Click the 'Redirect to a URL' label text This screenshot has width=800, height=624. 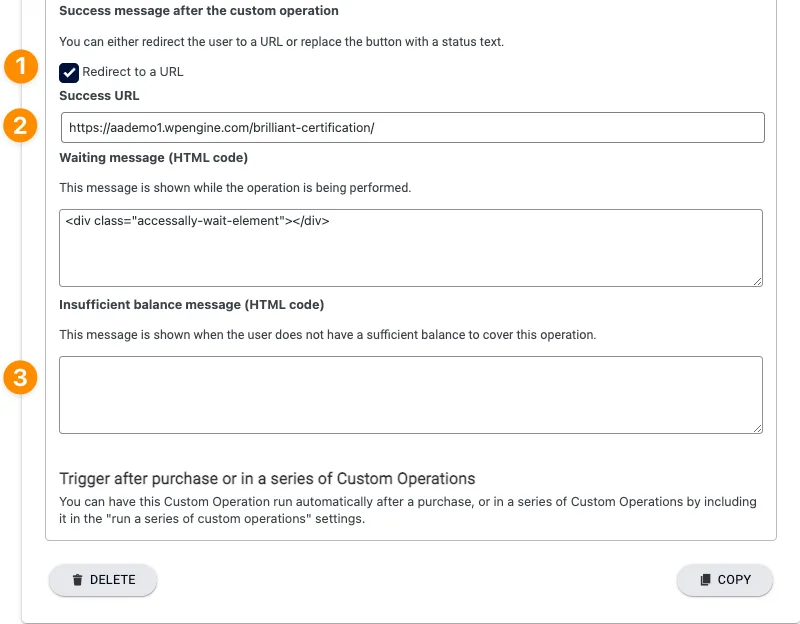point(132,72)
